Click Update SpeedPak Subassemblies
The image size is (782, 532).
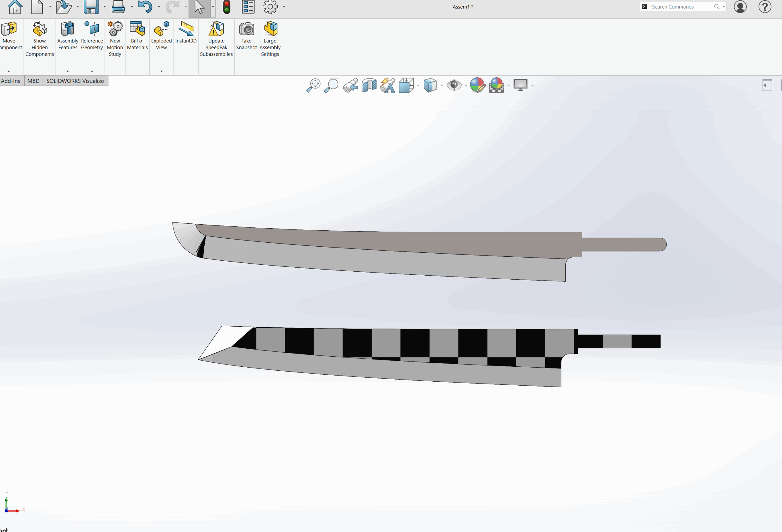click(x=216, y=39)
